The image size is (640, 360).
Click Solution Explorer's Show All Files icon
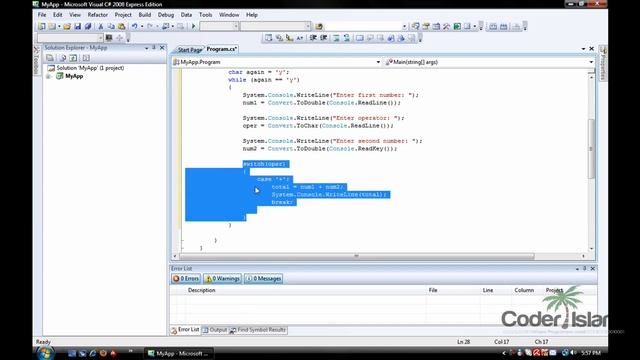click(x=63, y=58)
